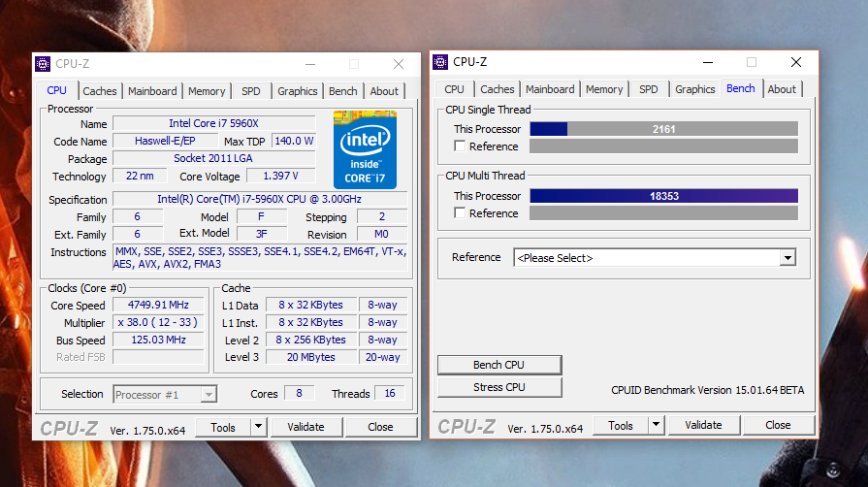
Task: Click the multi thread Reference empty bar
Action: coord(663,213)
